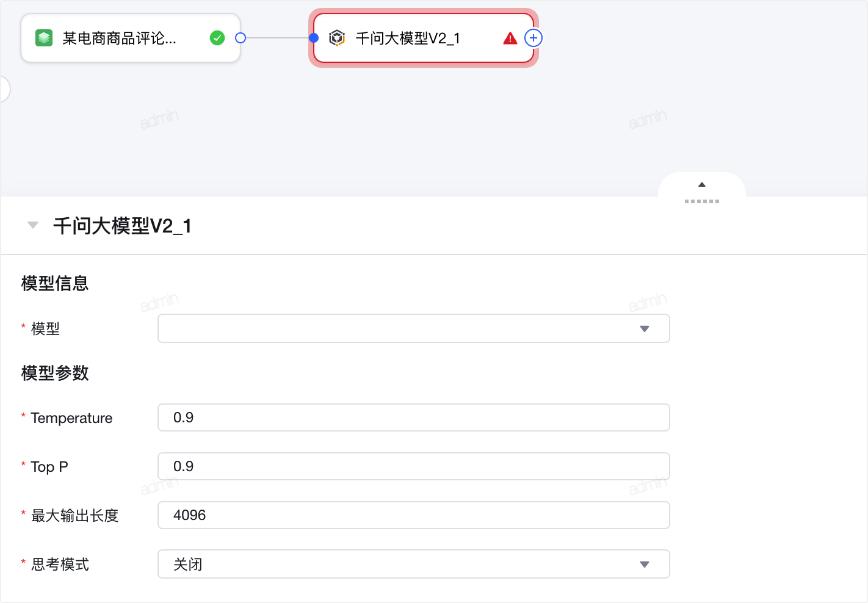The width and height of the screenshot is (868, 603).
Task: Click the panel collapse arrow handle
Action: 702,185
